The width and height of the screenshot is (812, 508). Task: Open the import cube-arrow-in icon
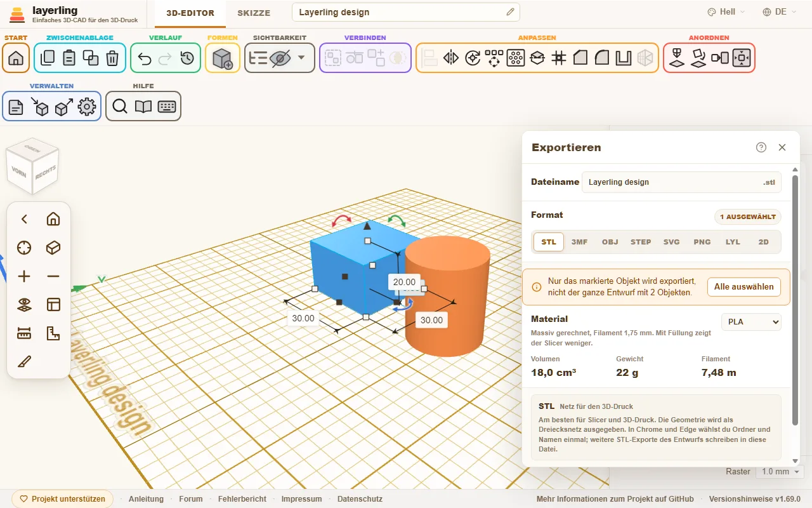[x=40, y=107]
